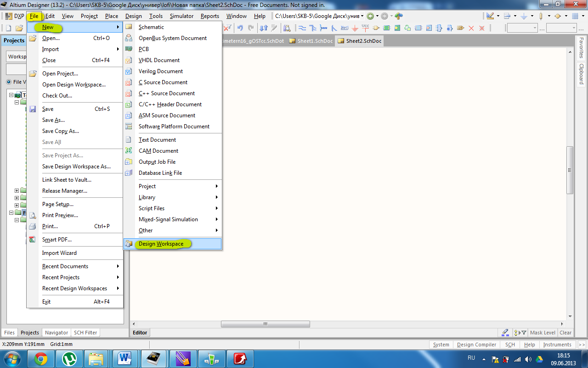Click the DXP system menu button
Screen dimensions: 588x368
pos(15,16)
